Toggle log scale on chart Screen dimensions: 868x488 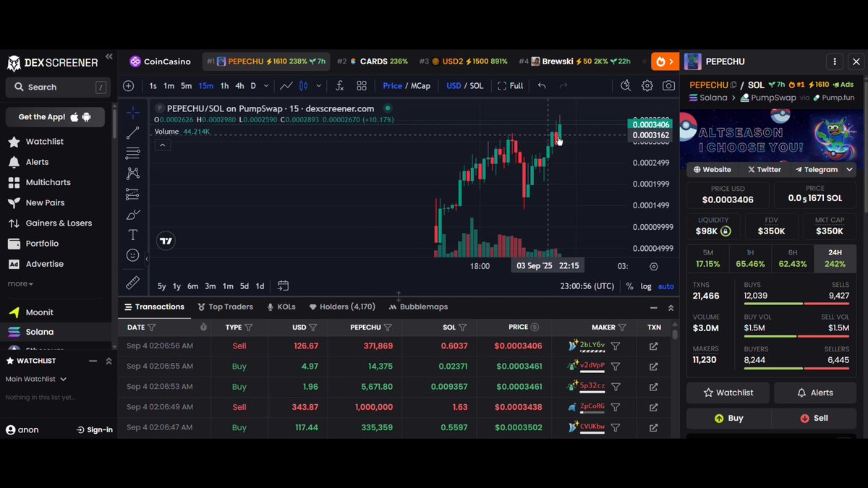point(646,286)
